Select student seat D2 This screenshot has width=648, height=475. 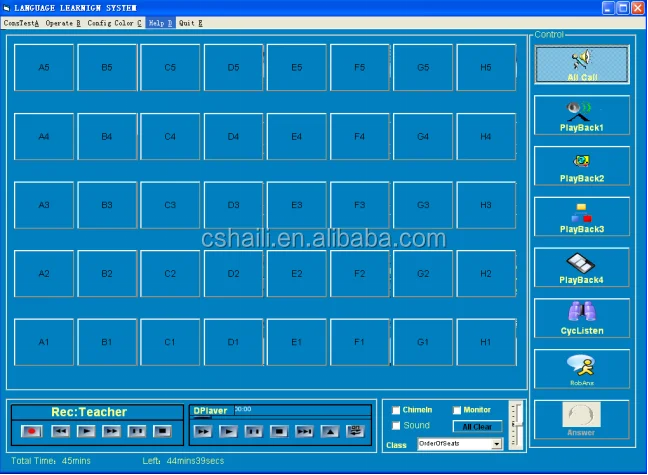[x=233, y=274]
